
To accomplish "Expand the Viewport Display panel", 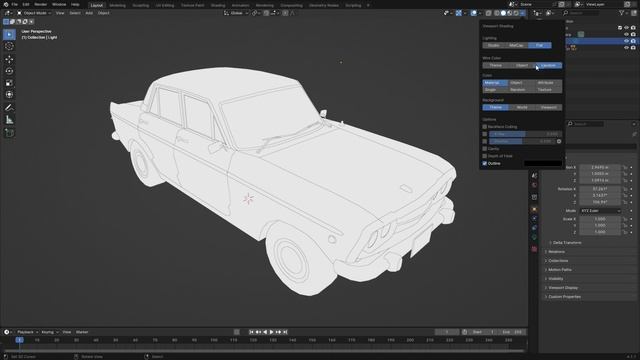I will tap(562, 288).
